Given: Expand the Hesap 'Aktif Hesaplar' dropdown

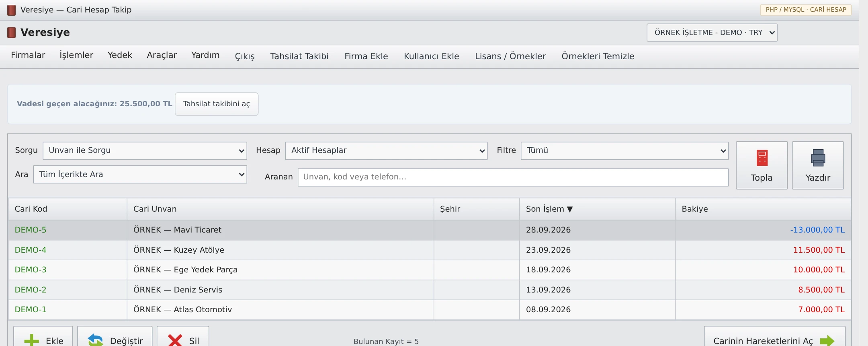Looking at the screenshot, I should 386,150.
